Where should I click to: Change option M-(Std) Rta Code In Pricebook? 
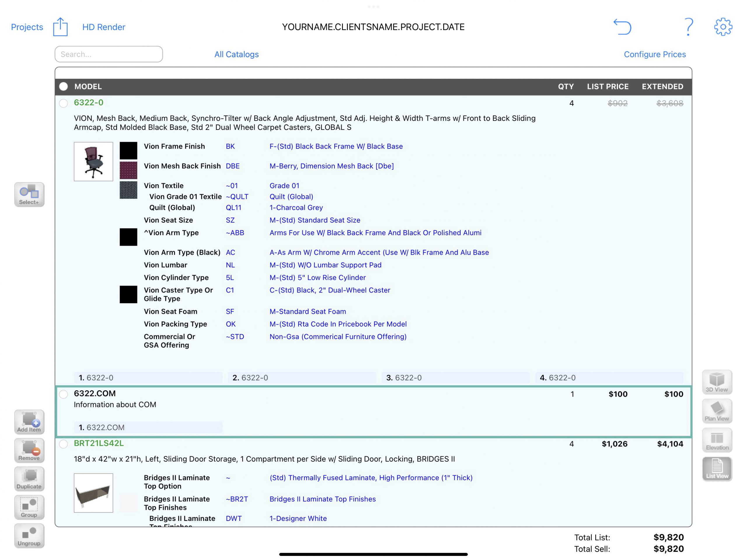[338, 324]
